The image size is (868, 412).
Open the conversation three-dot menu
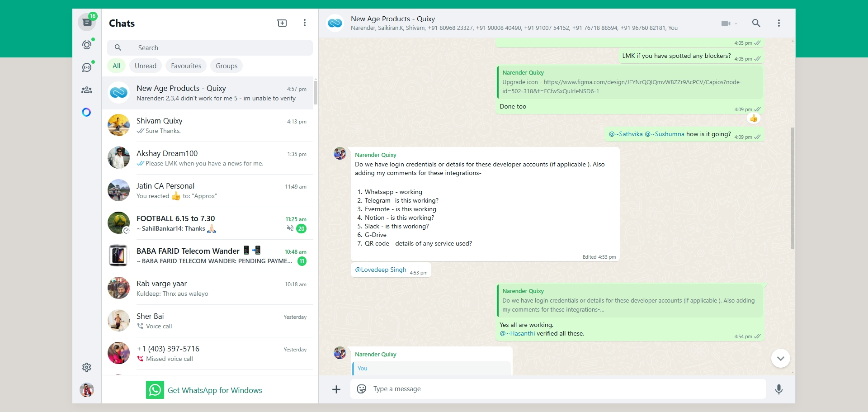coord(779,23)
